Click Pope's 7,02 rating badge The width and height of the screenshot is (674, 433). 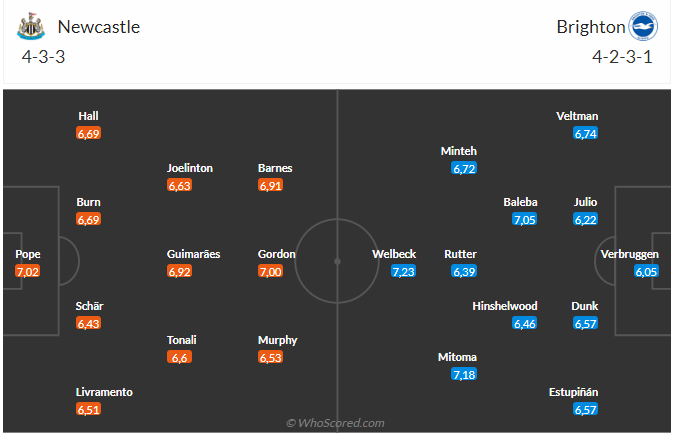[28, 271]
